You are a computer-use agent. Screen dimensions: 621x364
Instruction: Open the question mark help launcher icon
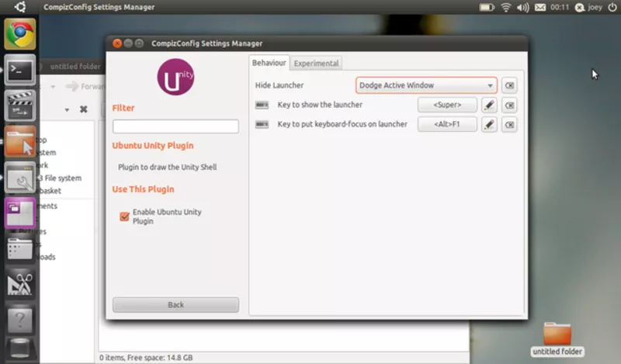coord(20,320)
